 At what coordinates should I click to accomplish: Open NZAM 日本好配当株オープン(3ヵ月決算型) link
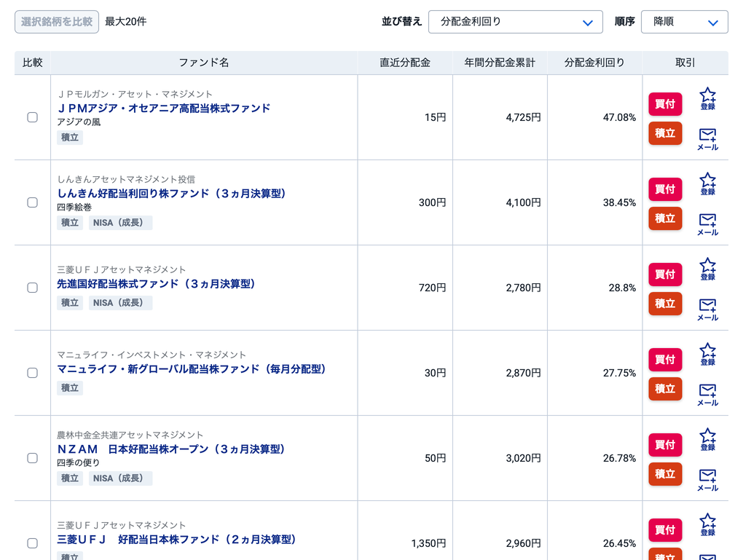170,449
